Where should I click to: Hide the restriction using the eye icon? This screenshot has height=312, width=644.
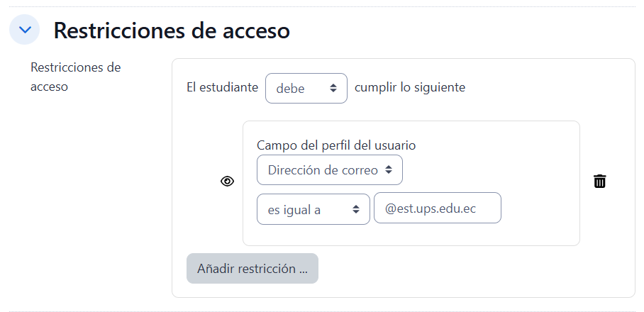[x=227, y=182]
